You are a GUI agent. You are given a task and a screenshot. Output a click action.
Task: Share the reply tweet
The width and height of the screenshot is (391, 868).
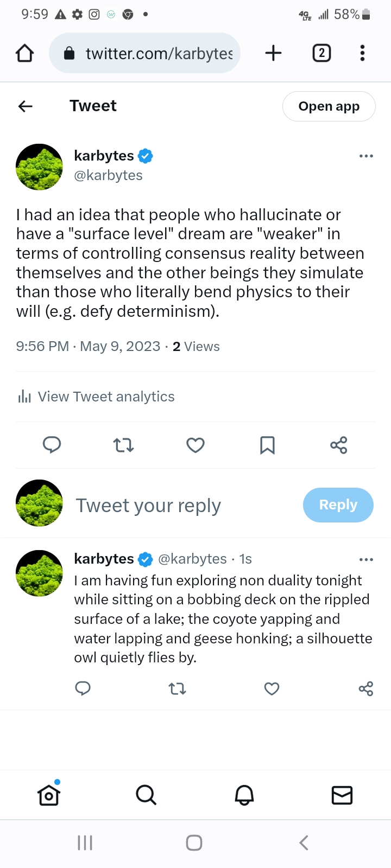pyautogui.click(x=366, y=689)
